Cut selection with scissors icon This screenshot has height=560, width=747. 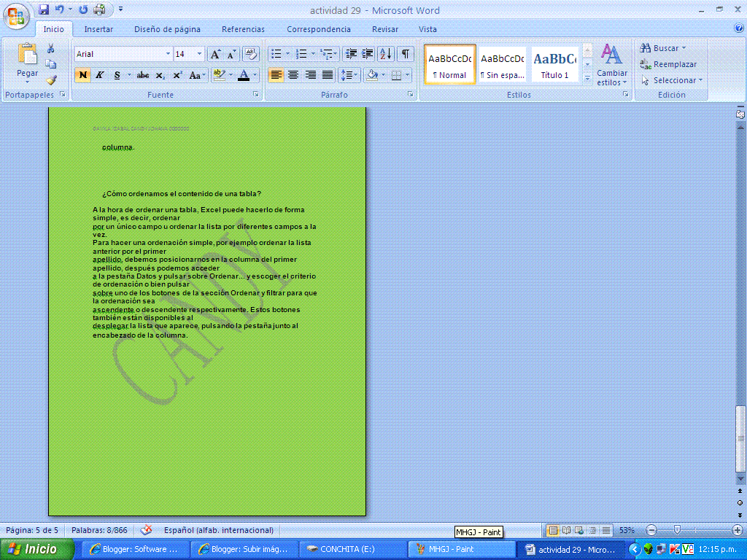(x=50, y=49)
